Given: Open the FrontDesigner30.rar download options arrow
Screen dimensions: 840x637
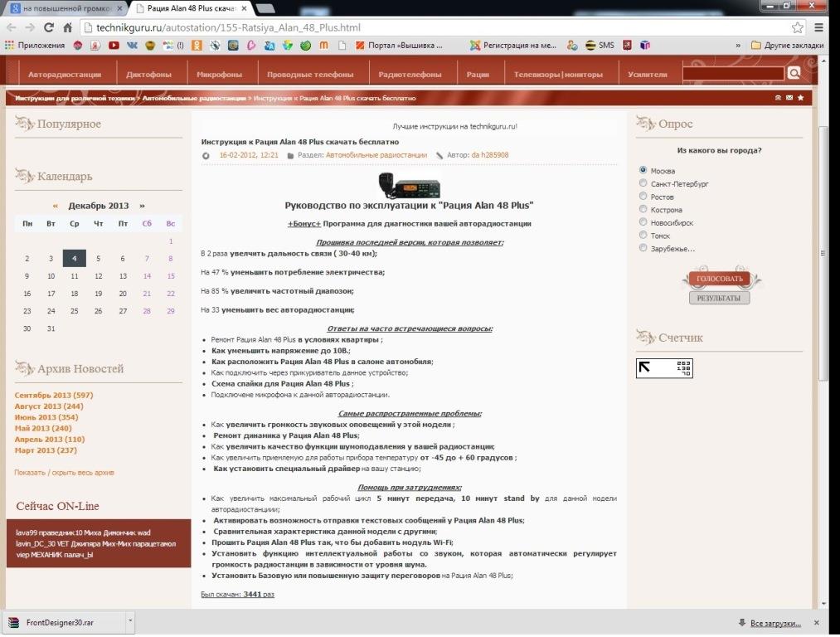Looking at the screenshot, I should coord(129,621).
